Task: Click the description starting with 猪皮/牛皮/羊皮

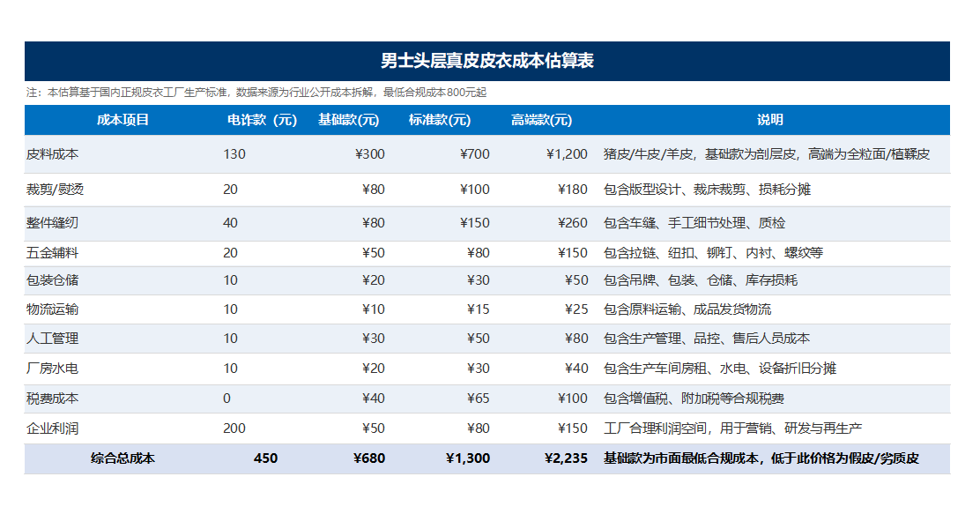Action: [767, 154]
